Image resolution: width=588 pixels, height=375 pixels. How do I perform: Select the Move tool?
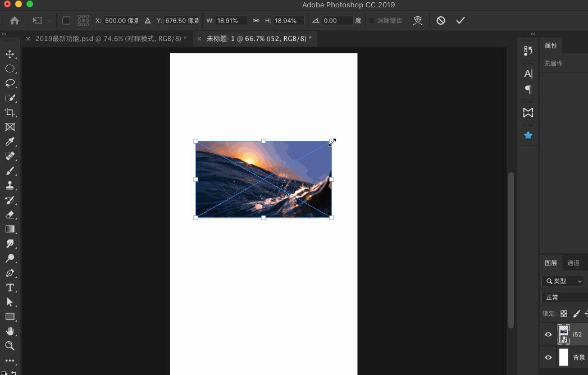(10, 54)
